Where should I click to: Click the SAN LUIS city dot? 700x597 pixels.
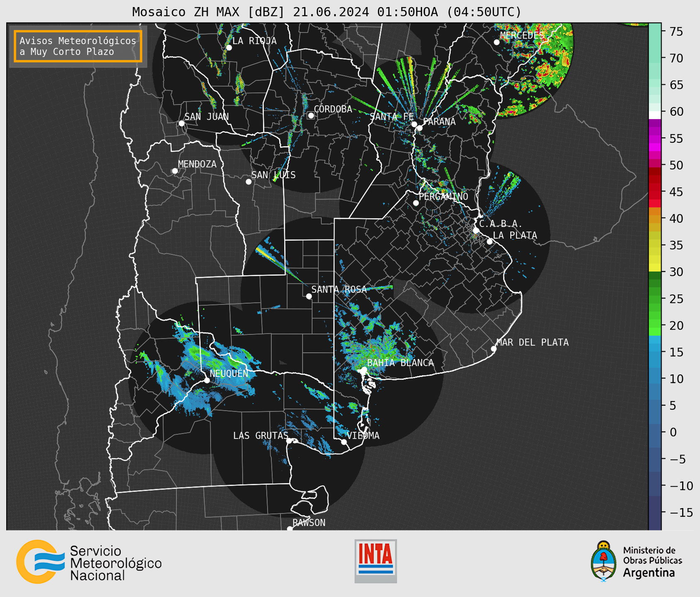(x=249, y=182)
